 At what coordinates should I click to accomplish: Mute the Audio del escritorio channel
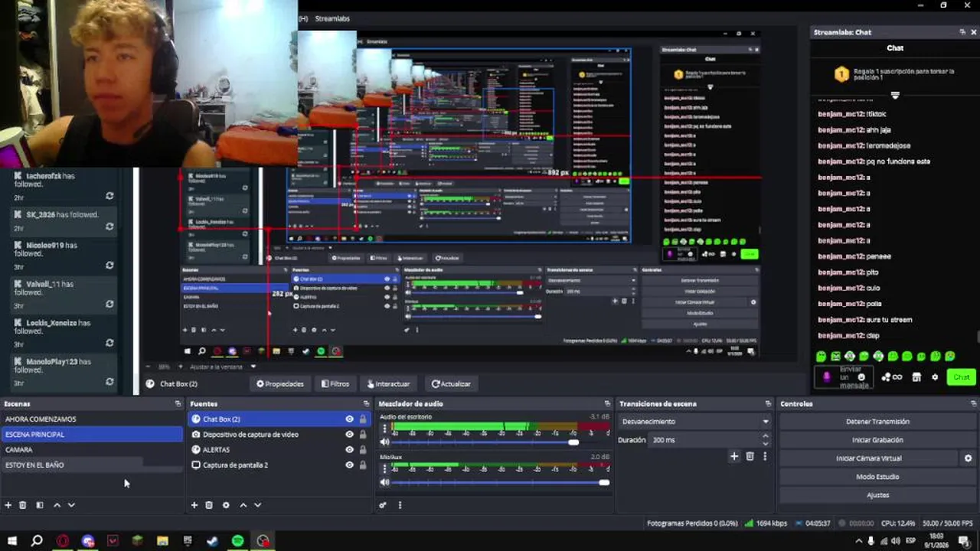(384, 442)
